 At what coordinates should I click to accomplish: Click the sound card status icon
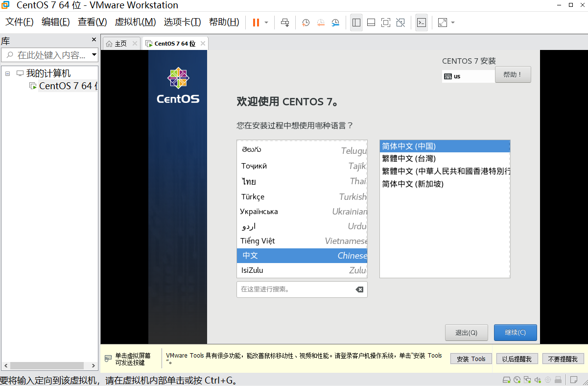(x=538, y=380)
